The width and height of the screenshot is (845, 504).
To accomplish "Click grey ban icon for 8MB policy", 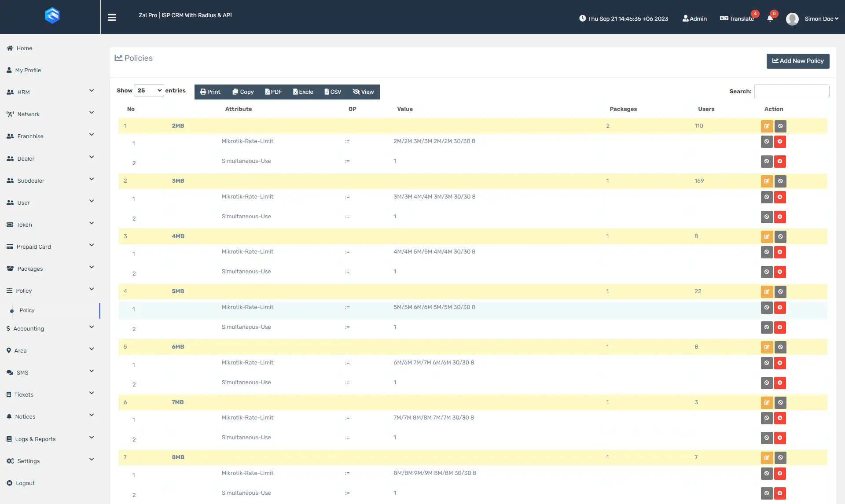I will tap(780, 458).
